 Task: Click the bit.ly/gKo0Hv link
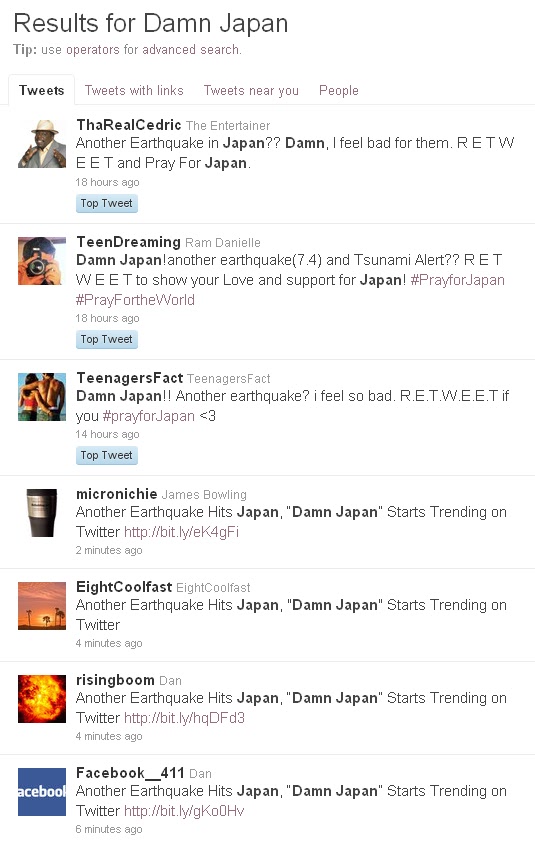click(184, 811)
